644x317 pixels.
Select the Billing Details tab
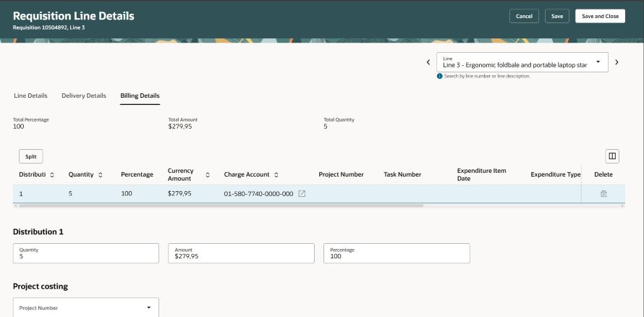pyautogui.click(x=140, y=96)
